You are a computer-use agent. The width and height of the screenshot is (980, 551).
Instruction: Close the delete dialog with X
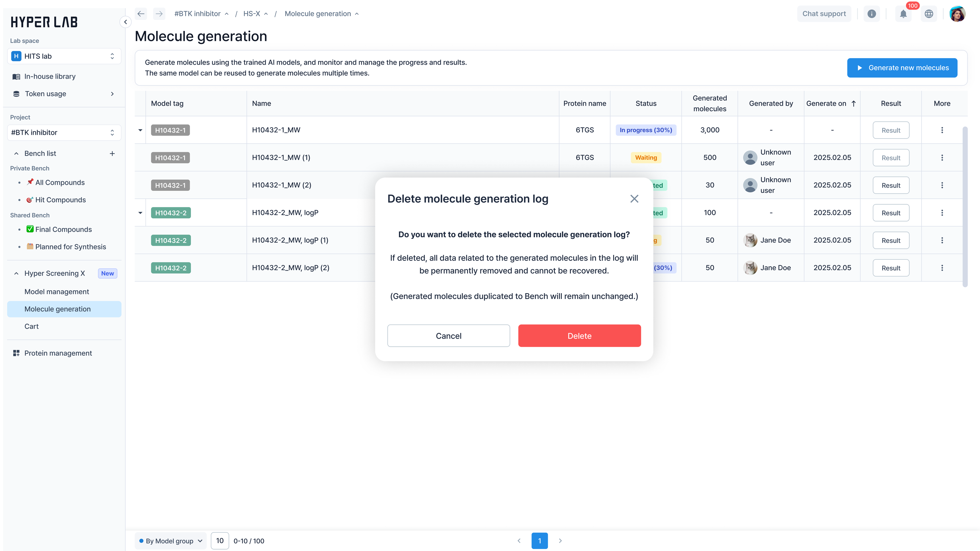[634, 199]
